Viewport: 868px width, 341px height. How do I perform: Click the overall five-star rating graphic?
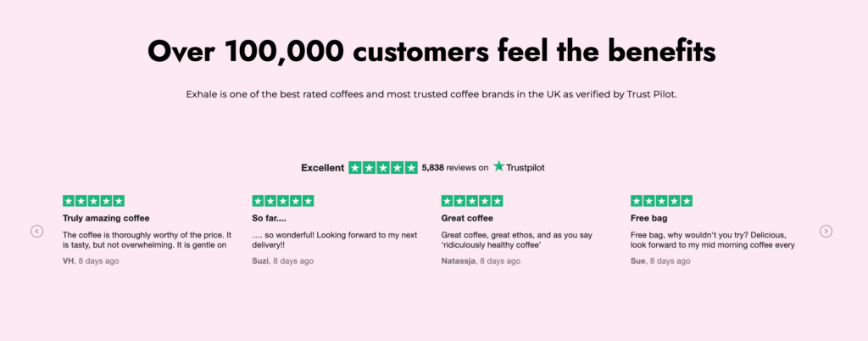(x=383, y=167)
